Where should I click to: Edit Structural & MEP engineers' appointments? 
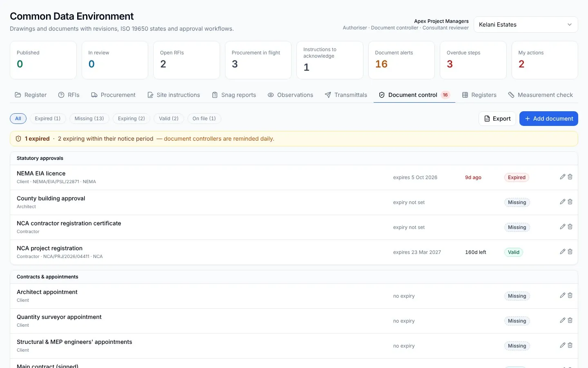pos(562,345)
